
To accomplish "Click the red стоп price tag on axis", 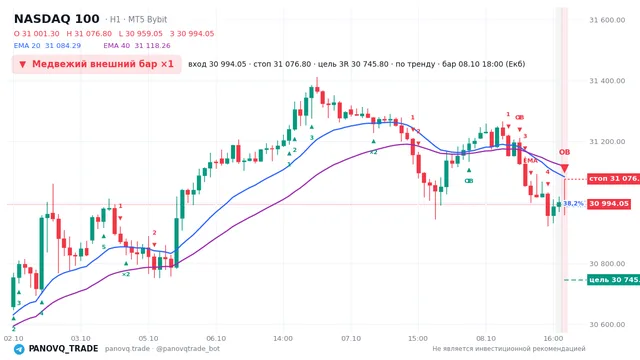I will click(x=613, y=179).
